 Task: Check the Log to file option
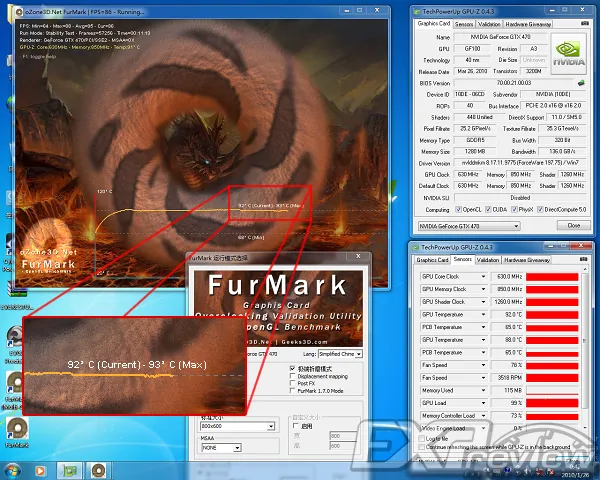421,438
